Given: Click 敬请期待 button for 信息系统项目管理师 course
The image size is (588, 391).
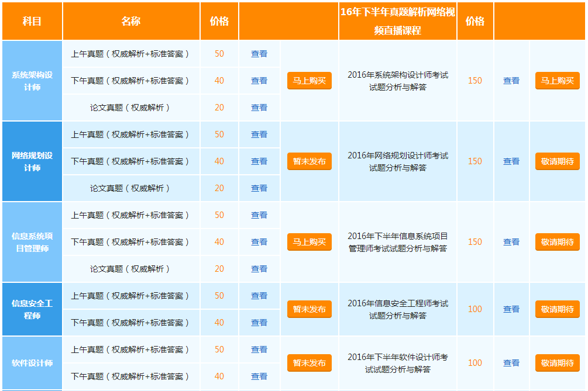Looking at the screenshot, I should [557, 242].
